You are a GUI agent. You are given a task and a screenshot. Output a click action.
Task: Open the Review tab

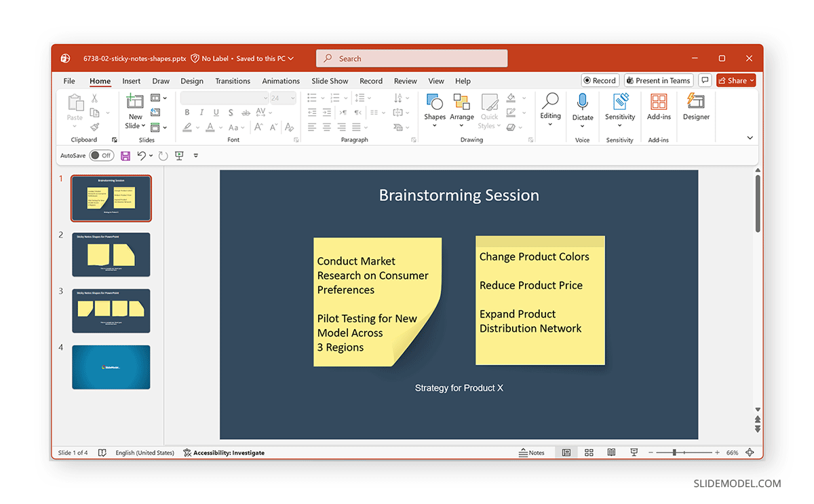point(405,81)
